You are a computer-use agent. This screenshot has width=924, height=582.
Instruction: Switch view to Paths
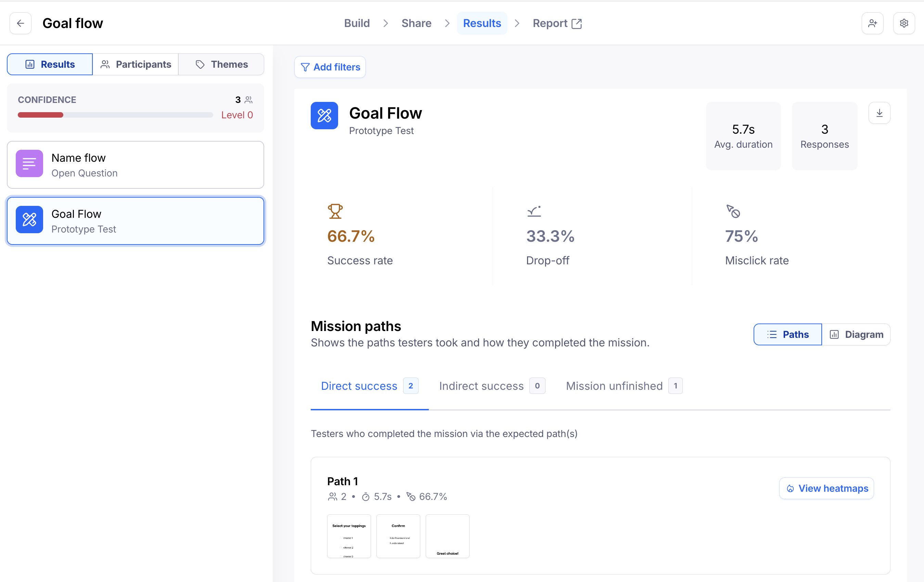[787, 334]
